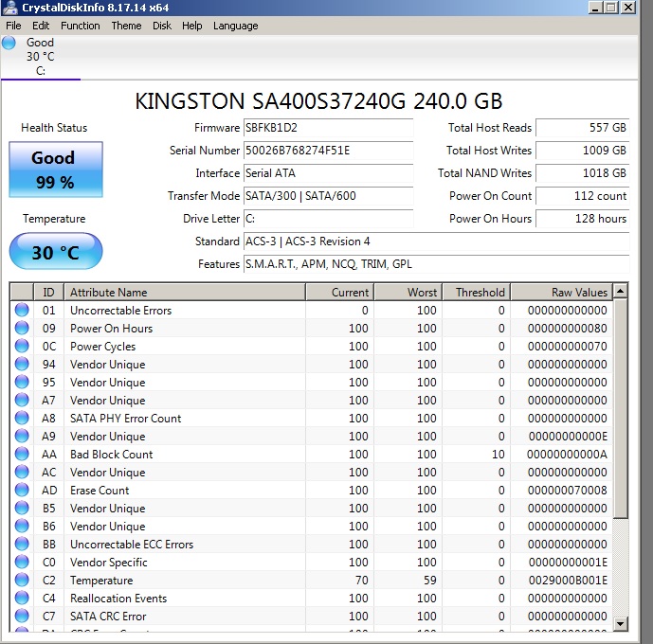The height and width of the screenshot is (644, 653).
Task: Click the Drive Letter field
Action: tap(328, 219)
